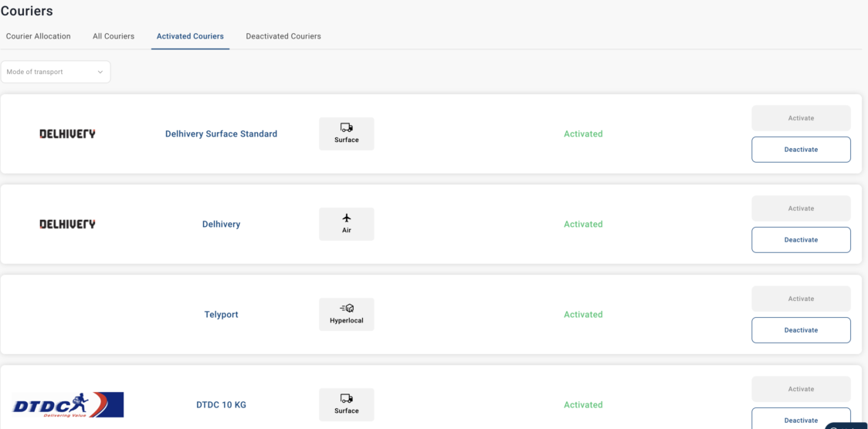Click the Couriers page heading
The image size is (868, 429).
(27, 11)
